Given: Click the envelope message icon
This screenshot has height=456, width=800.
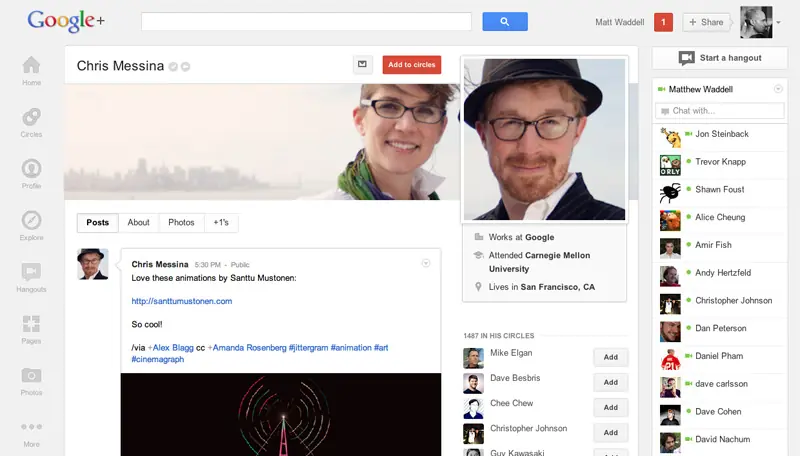Looking at the screenshot, I should coord(362,64).
